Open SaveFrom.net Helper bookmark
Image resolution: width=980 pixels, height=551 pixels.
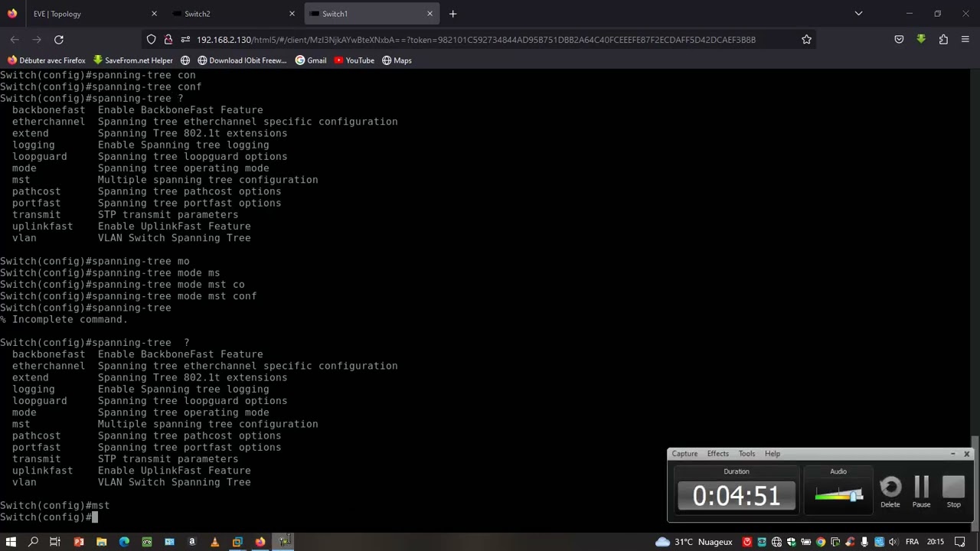coord(133,60)
